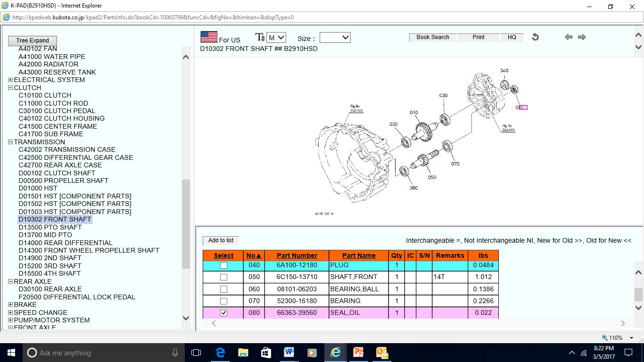Click the tree panel scroll down arrow
The image size is (644, 362).
coord(186,318)
